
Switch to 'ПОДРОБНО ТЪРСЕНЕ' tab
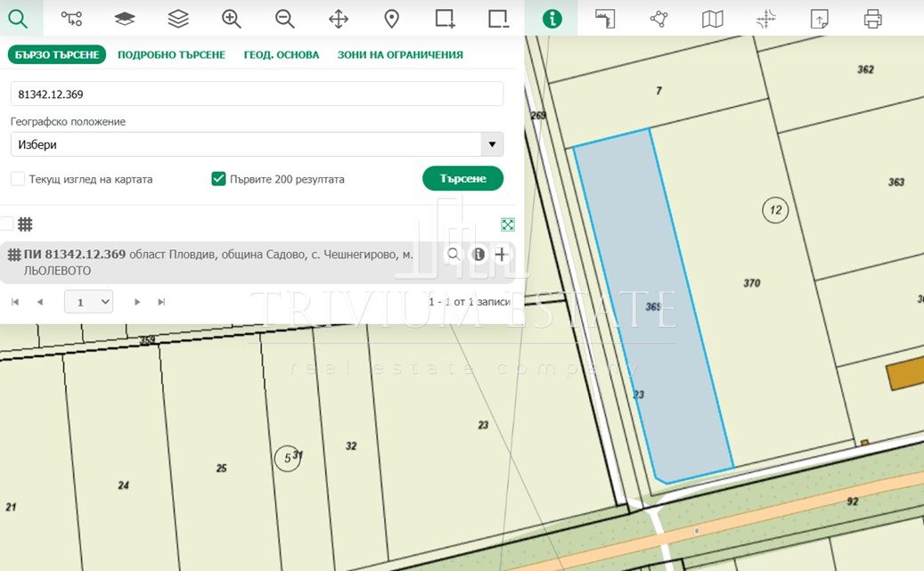pyautogui.click(x=171, y=54)
